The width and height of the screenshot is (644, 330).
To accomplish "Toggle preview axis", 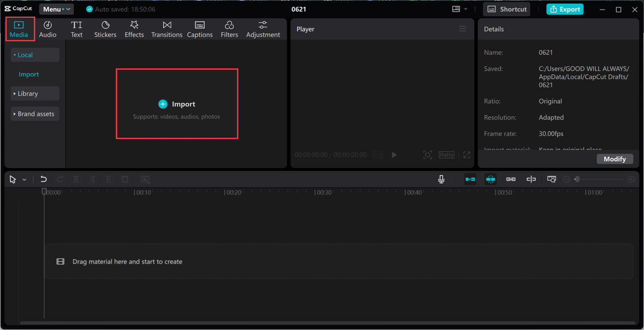I will [531, 179].
